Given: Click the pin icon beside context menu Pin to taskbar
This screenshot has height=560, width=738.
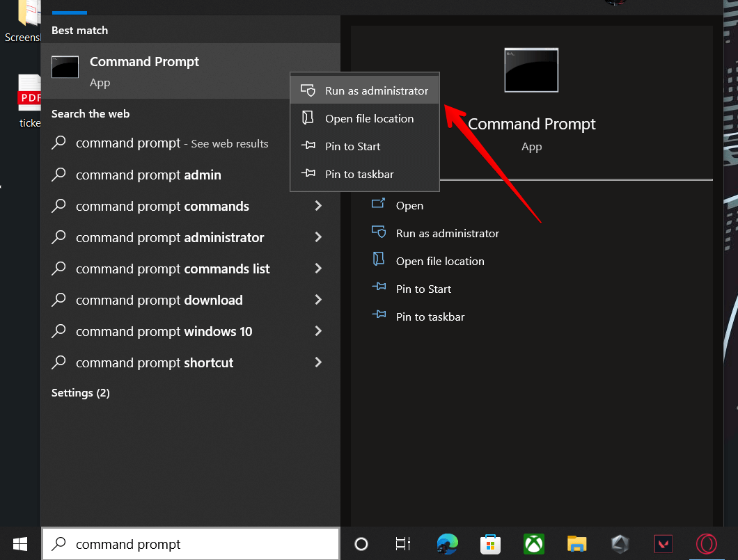Looking at the screenshot, I should [x=308, y=173].
